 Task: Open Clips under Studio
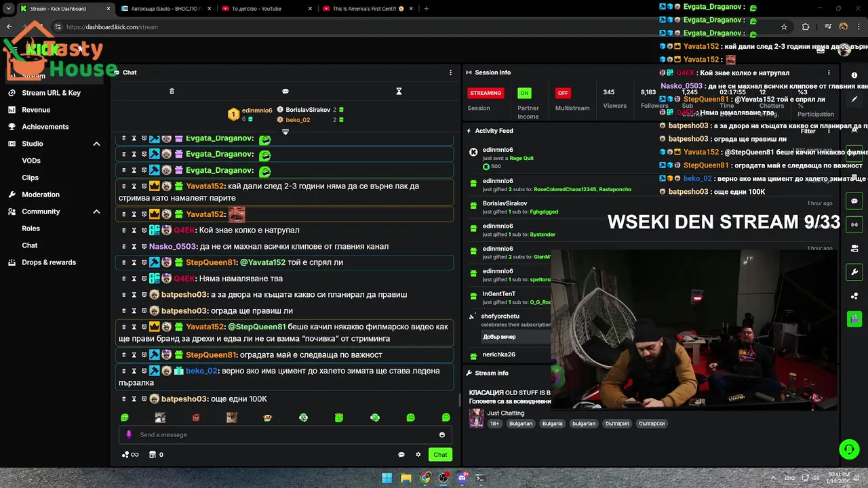tap(30, 178)
